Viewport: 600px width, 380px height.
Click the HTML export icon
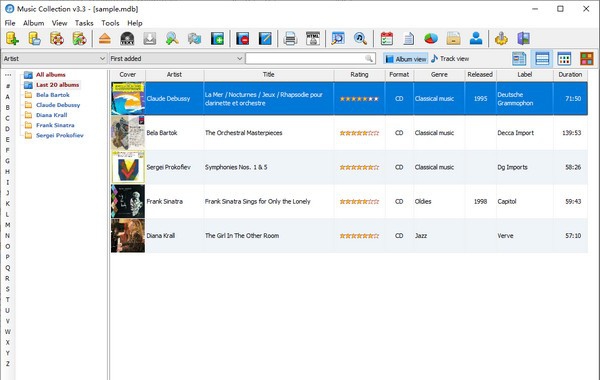(313, 39)
